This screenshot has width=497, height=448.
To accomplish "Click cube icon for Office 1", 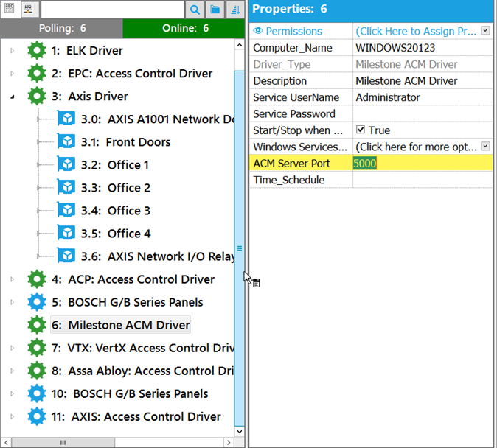I will 66,164.
